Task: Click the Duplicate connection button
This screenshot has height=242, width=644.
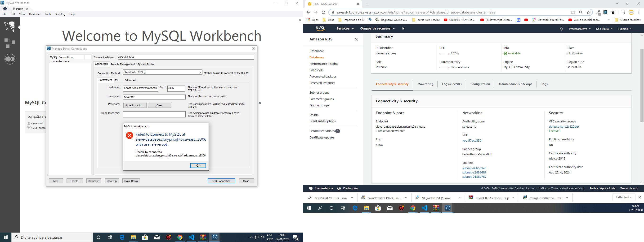Action: click(x=94, y=181)
